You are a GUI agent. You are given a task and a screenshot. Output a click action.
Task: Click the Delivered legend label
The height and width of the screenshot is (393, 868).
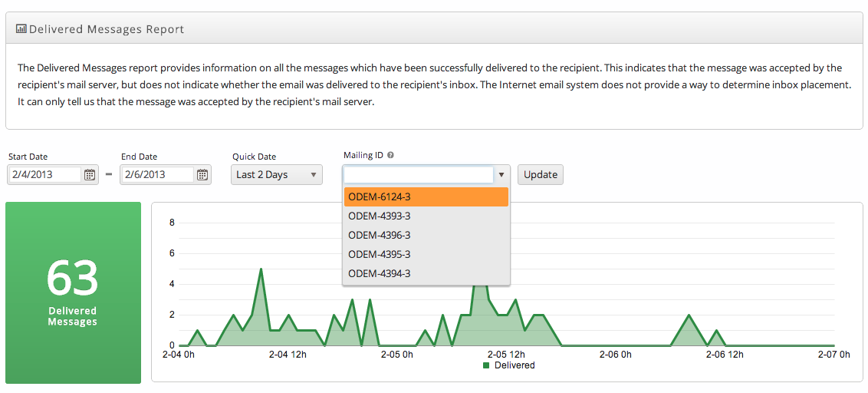point(515,365)
